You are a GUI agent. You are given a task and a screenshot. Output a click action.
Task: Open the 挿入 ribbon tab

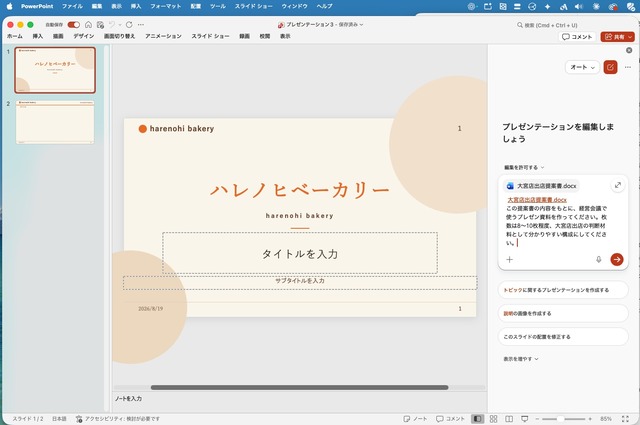[x=38, y=36]
